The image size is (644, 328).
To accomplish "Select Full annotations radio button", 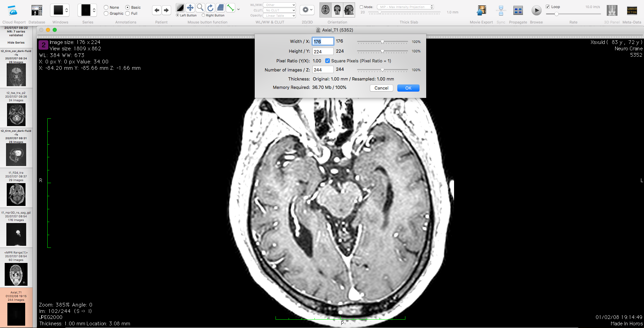I will pyautogui.click(x=128, y=13).
